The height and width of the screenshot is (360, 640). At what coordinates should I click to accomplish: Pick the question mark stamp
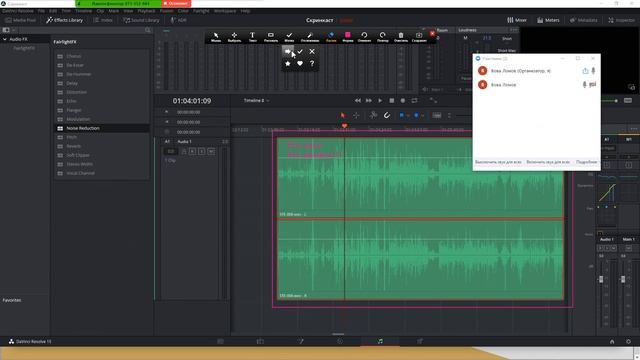(x=312, y=64)
